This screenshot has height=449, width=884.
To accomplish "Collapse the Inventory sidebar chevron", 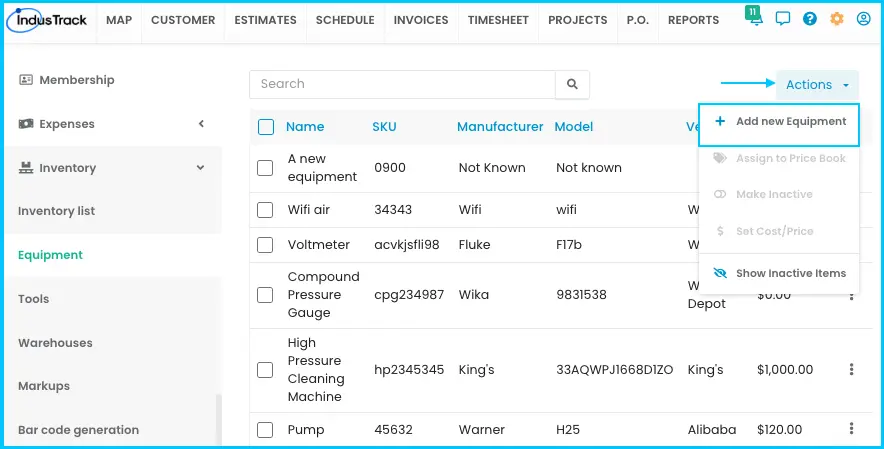I will click(200, 168).
